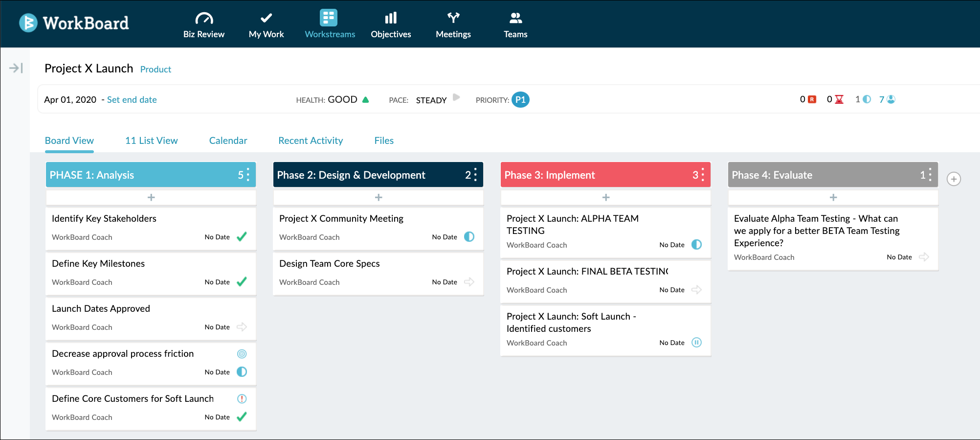Click the overdue hourglass counter icon
The height and width of the screenshot is (440, 980).
click(839, 99)
